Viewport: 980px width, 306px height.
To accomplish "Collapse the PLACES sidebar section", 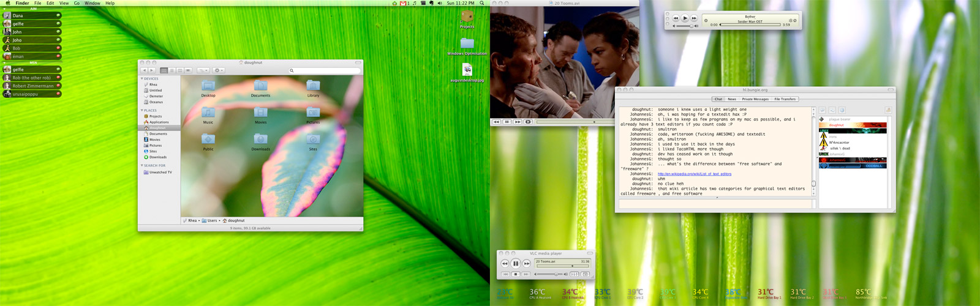I will click(x=142, y=111).
